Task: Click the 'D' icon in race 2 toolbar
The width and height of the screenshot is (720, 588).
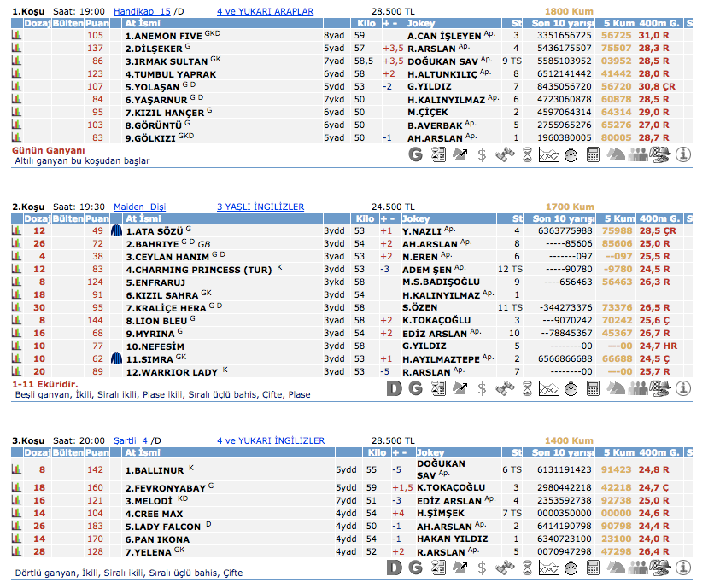Action: point(394,388)
